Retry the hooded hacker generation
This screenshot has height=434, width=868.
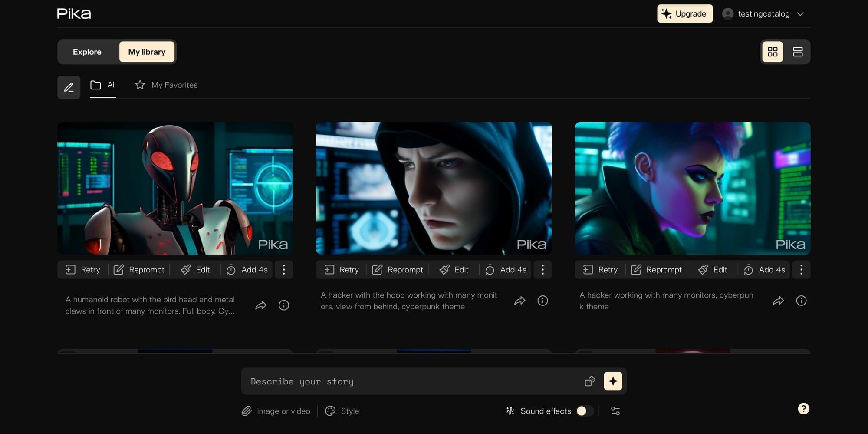[x=341, y=269]
